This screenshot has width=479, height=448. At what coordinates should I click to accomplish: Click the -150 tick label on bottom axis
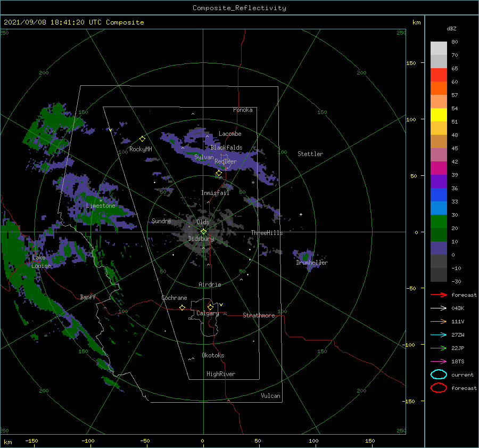31,441
